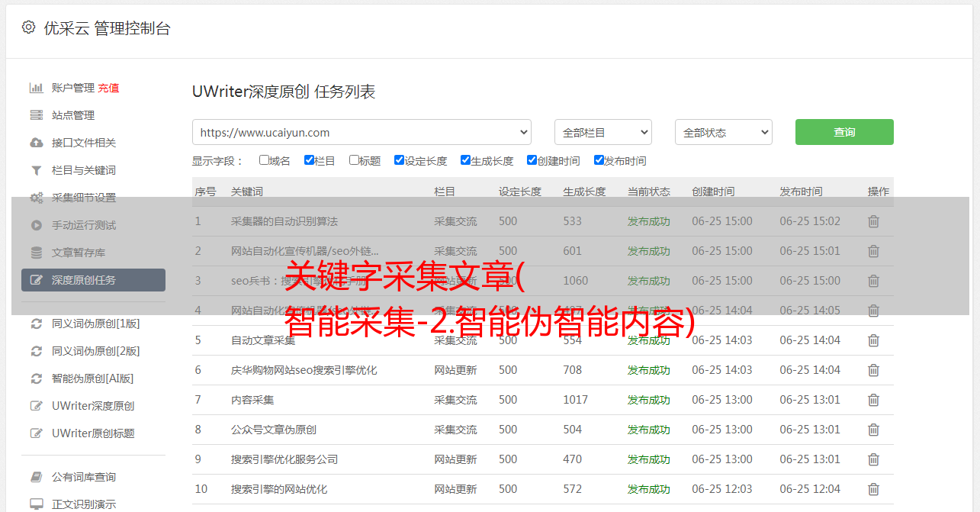This screenshot has height=512, width=980.
Task: Click the 接口文件相关 cloud upload icon
Action: point(36,143)
